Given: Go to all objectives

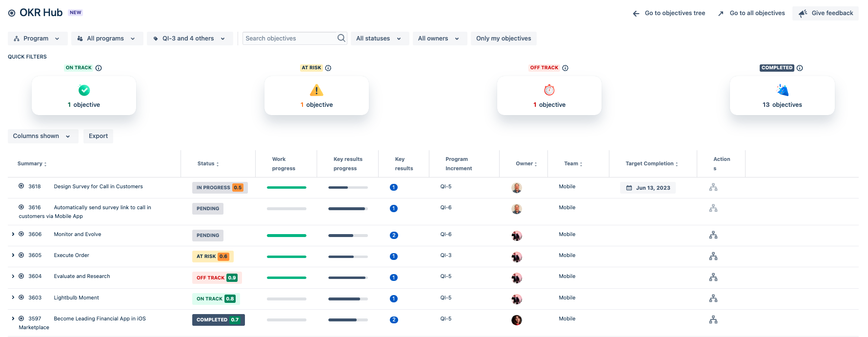Looking at the screenshot, I should 751,13.
